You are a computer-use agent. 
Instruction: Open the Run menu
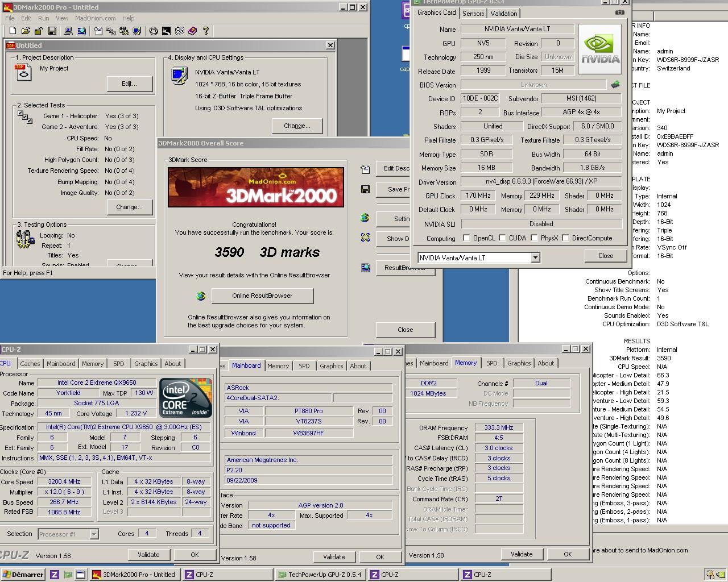(43, 18)
